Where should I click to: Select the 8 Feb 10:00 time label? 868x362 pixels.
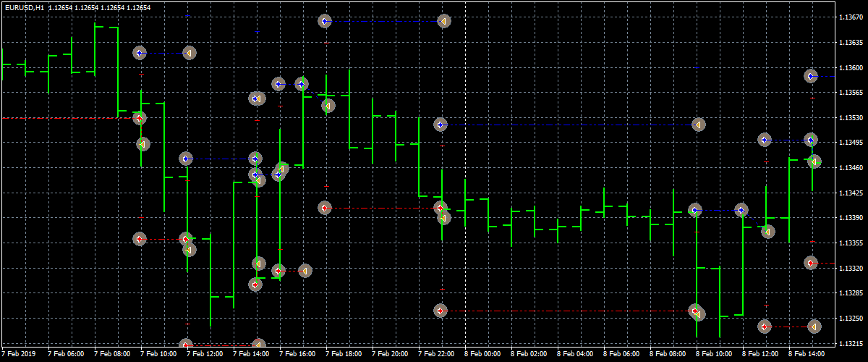coord(715,355)
